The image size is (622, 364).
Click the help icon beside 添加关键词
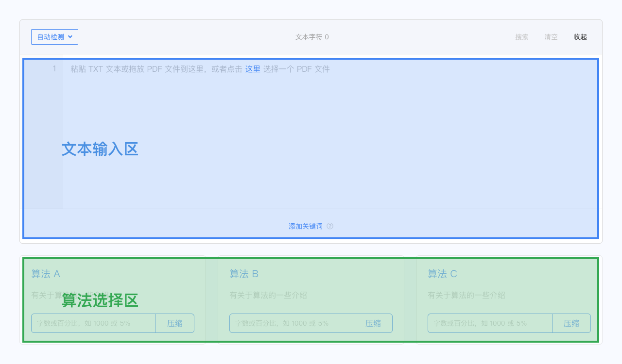click(330, 226)
